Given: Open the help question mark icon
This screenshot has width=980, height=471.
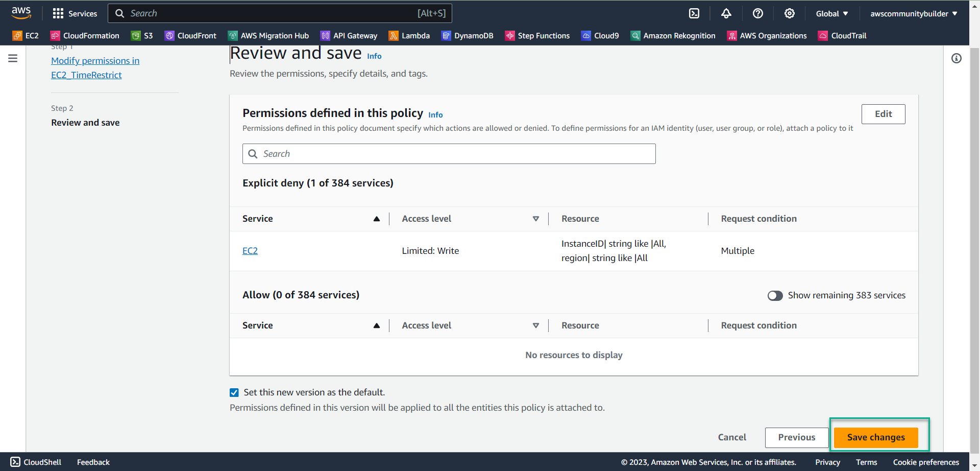Looking at the screenshot, I should (758, 13).
